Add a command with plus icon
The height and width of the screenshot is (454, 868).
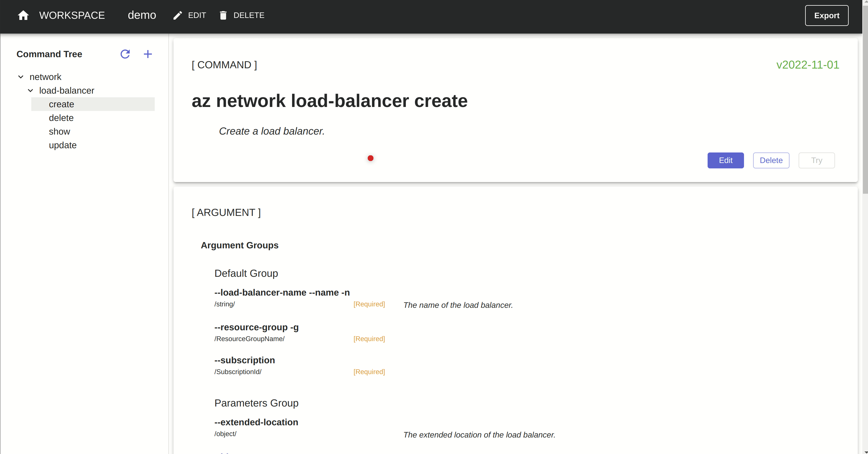coord(148,54)
